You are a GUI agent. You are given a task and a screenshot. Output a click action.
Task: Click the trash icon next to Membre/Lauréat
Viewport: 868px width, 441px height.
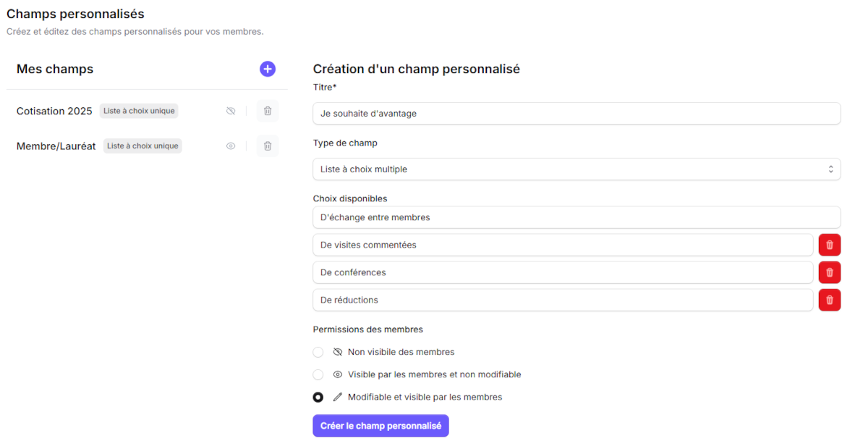tap(267, 146)
